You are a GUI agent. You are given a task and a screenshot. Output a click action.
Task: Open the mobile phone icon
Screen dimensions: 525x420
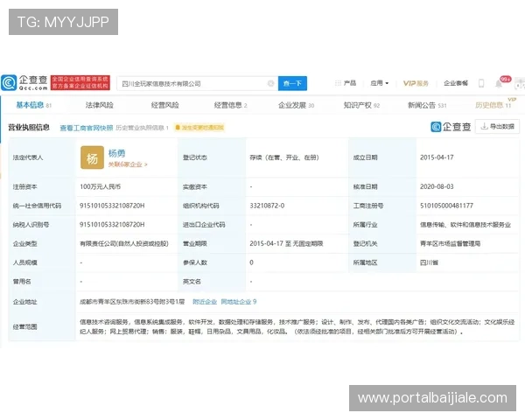[x=481, y=83]
